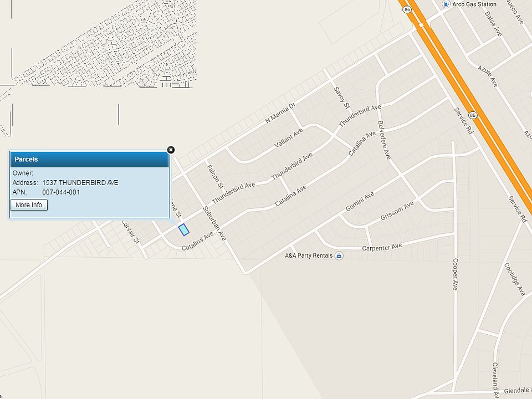Click the Valiant Ave street label
This screenshot has width=532, height=399.
coord(288,138)
